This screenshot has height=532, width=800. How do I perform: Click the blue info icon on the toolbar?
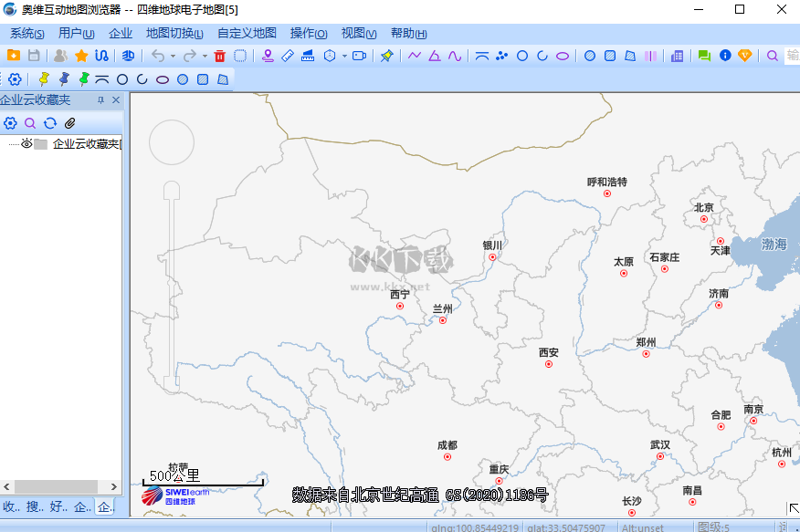click(726, 56)
